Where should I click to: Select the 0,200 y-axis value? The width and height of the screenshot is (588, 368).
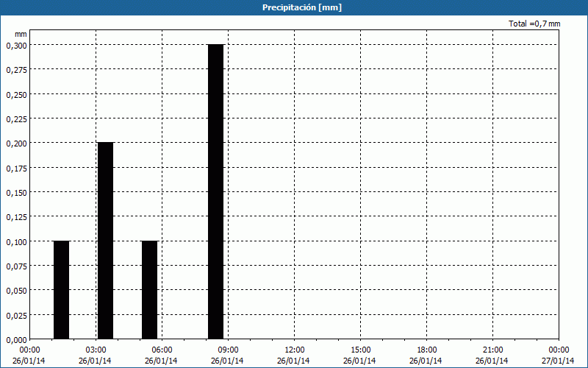[16, 144]
